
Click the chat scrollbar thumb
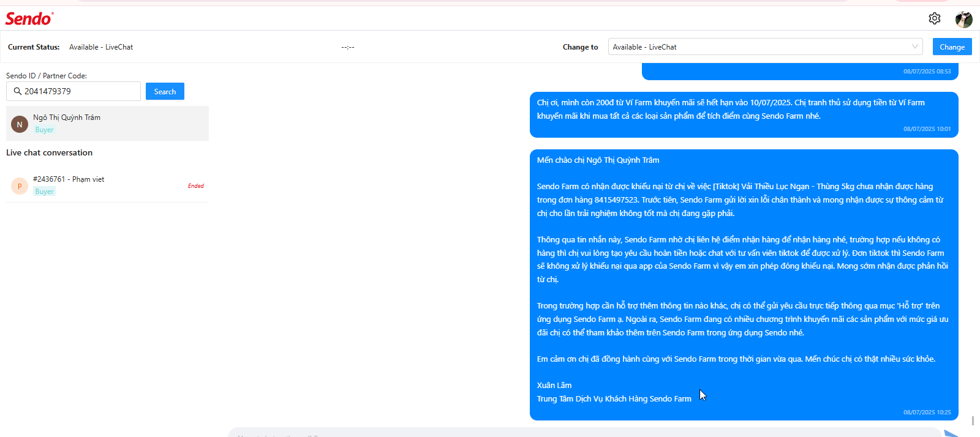pos(973,420)
